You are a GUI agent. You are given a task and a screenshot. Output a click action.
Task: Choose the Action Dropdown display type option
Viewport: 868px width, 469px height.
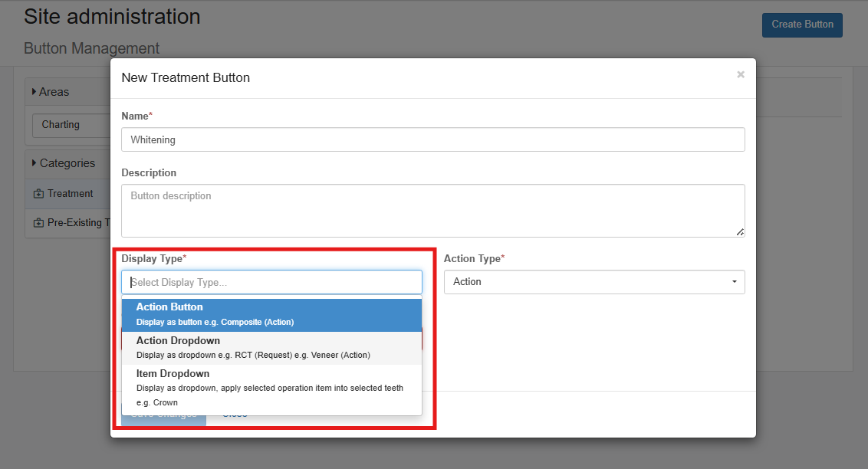(271, 348)
